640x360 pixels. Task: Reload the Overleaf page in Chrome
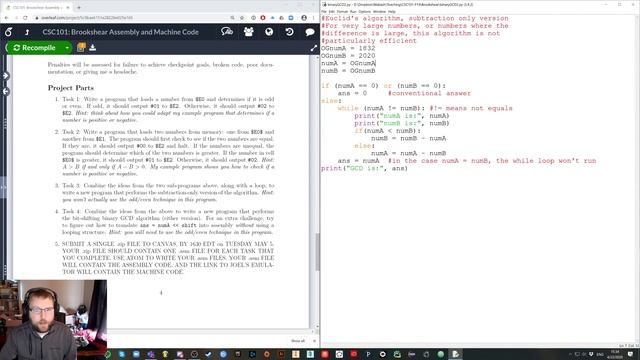[25, 18]
